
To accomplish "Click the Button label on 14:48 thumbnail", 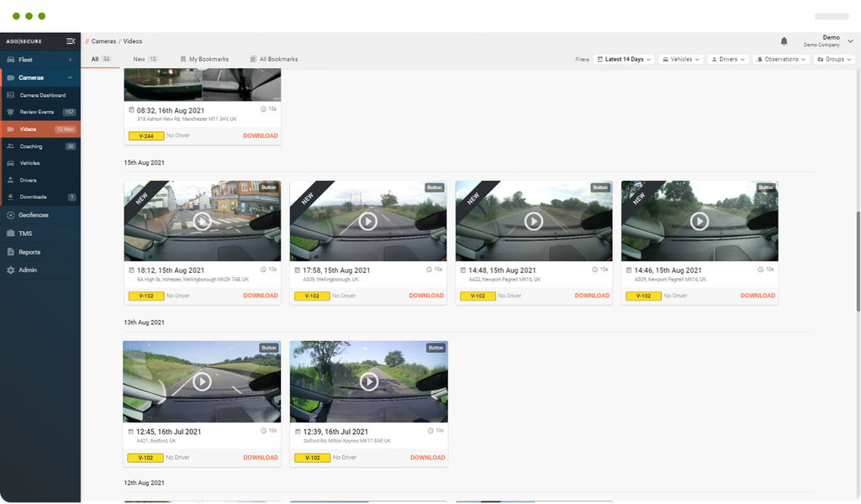I will [600, 187].
